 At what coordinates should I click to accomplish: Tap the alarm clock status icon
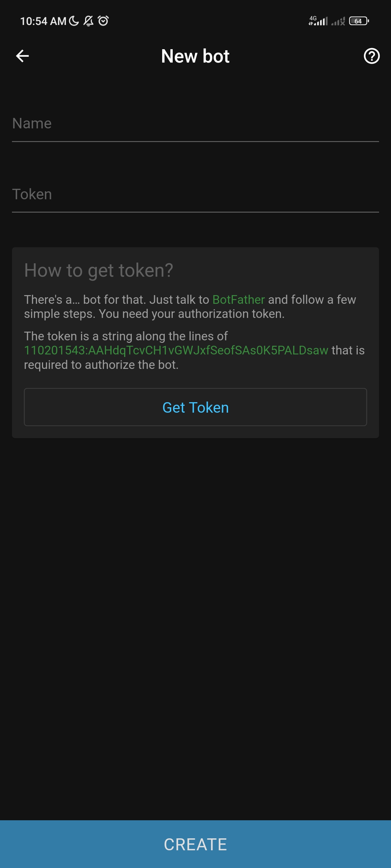(103, 21)
